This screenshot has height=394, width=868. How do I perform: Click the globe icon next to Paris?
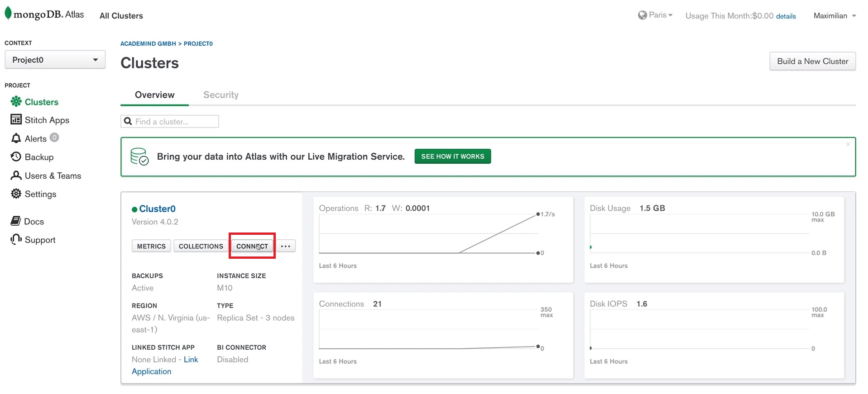coord(642,15)
